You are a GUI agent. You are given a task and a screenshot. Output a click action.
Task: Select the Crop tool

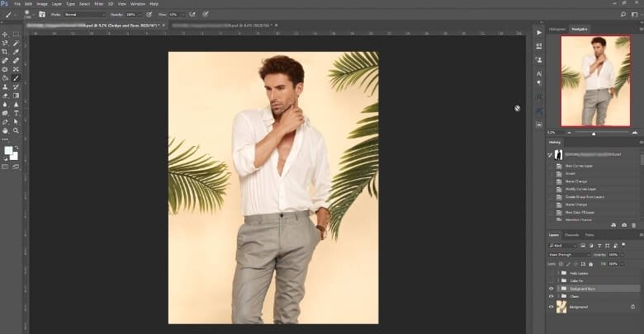pos(5,52)
